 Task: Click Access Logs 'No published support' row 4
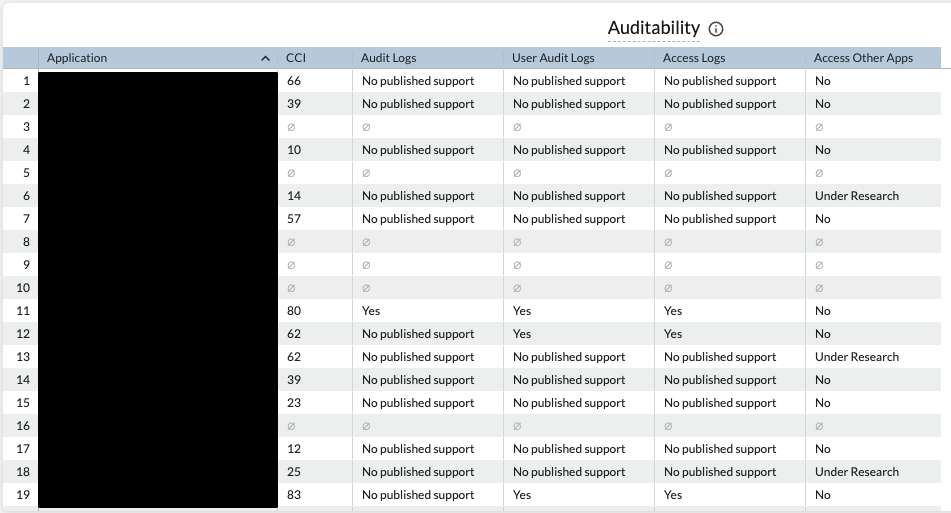click(720, 150)
